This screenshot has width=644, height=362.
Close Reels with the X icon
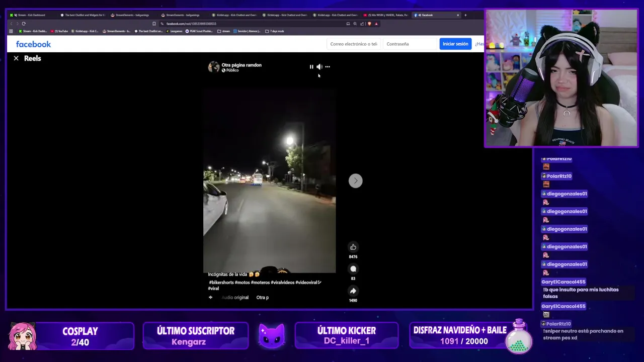16,58
